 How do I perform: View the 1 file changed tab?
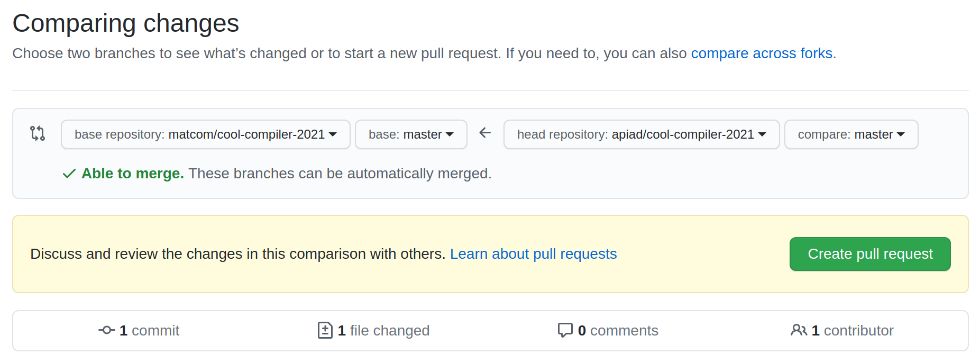[373, 331]
